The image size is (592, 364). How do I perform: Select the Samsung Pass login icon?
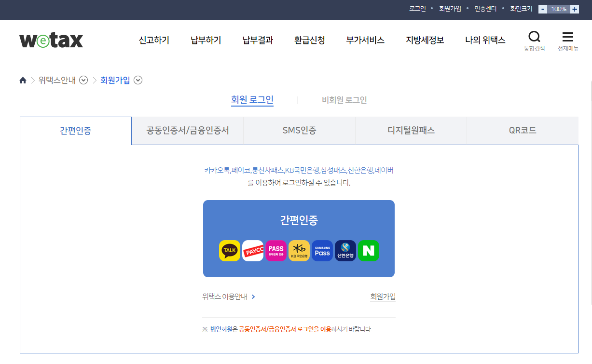pos(322,251)
